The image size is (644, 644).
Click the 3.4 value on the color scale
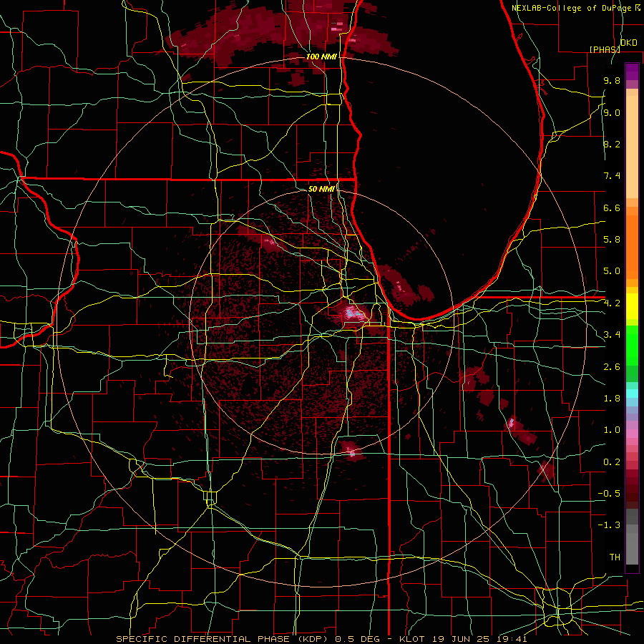click(612, 335)
